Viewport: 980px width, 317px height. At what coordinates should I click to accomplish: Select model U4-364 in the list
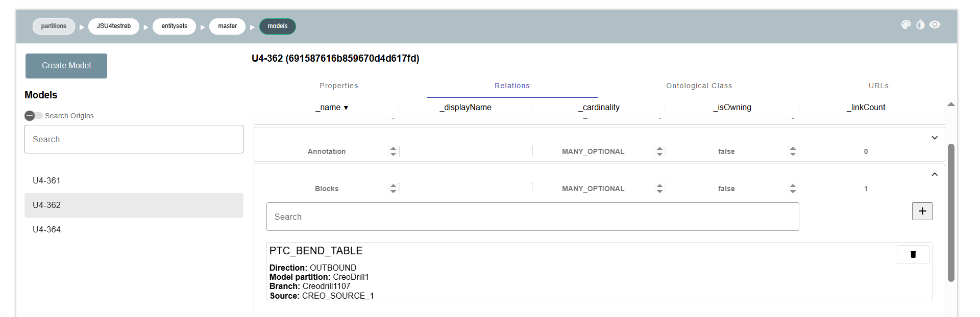[x=46, y=230]
